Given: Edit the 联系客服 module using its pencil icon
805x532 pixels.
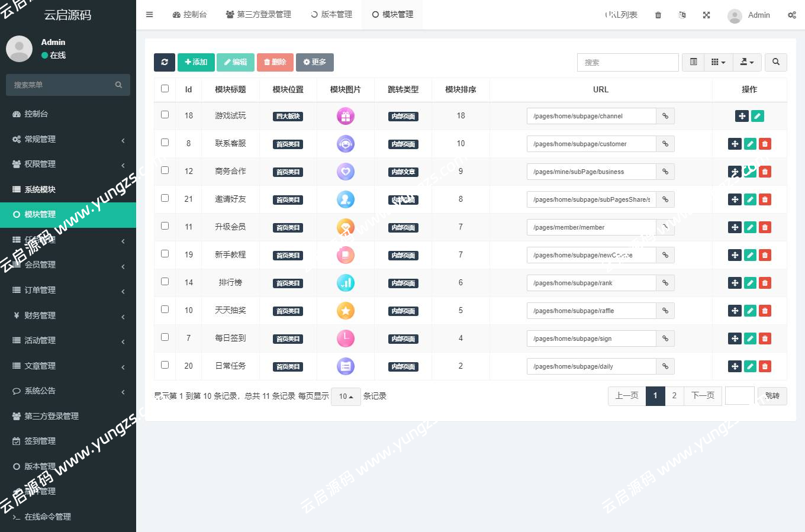Looking at the screenshot, I should point(750,143).
